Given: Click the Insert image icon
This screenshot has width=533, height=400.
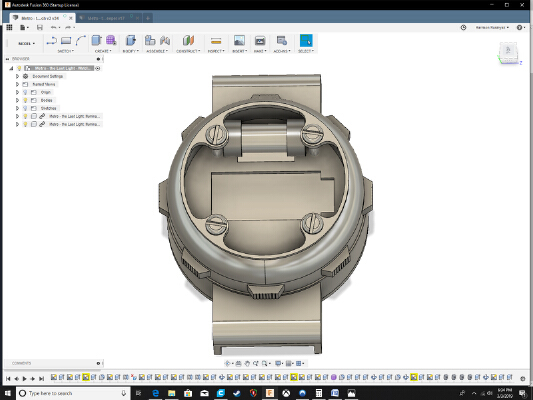Looking at the screenshot, I should (239, 41).
